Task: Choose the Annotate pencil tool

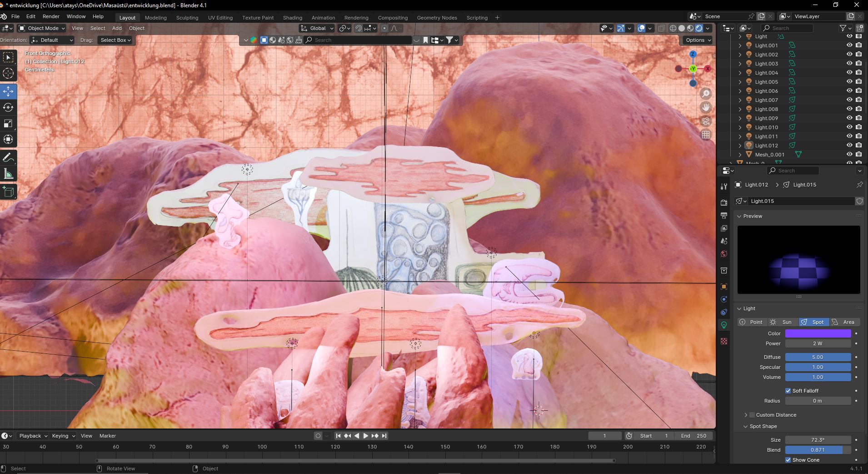Action: click(x=8, y=158)
